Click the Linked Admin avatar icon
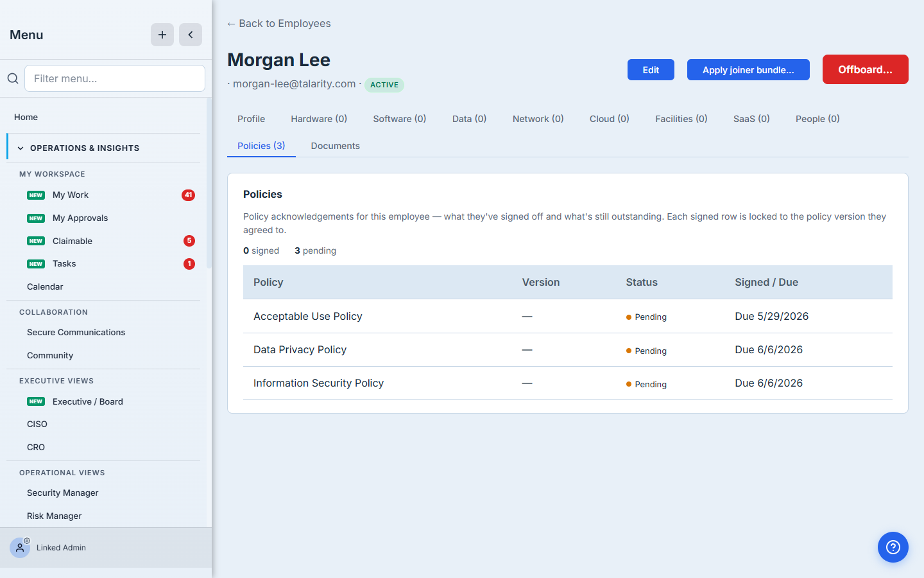The image size is (924, 578). pyautogui.click(x=20, y=548)
